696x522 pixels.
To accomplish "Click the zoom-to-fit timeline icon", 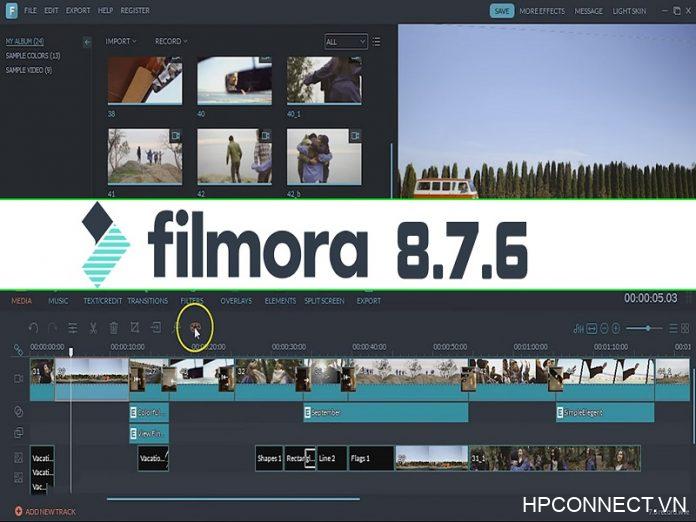I will tap(592, 328).
